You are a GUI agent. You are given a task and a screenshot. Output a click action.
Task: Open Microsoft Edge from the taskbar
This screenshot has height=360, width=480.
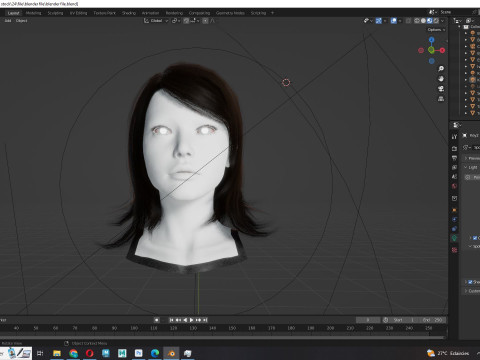pos(155,353)
